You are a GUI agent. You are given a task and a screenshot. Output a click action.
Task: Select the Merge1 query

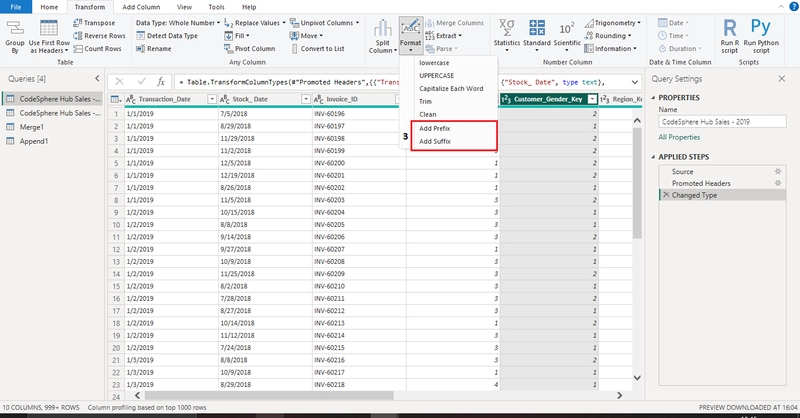pos(32,127)
